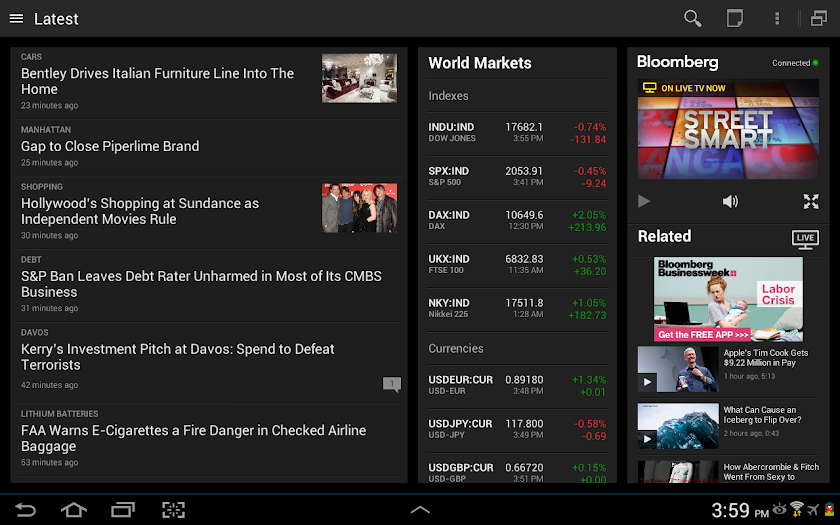Tap the CARS category label
Viewport: 840px width, 525px height.
(x=31, y=57)
